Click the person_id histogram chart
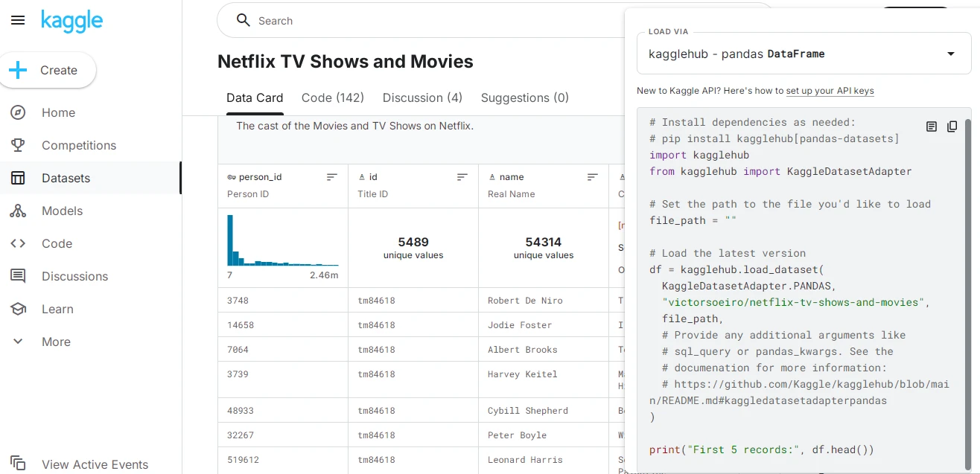 [283, 240]
